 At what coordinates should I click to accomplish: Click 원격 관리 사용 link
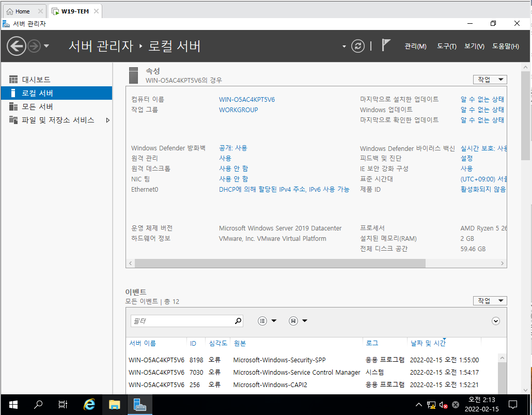[x=225, y=158]
